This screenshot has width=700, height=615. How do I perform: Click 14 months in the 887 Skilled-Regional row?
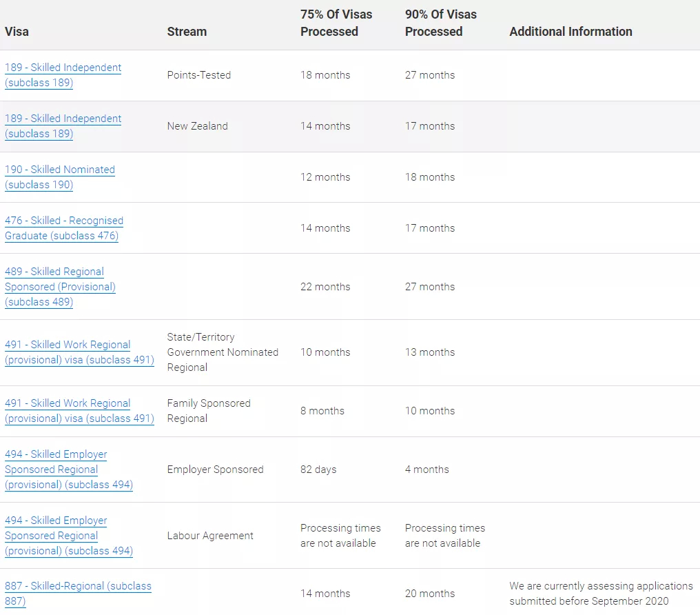[x=325, y=594]
